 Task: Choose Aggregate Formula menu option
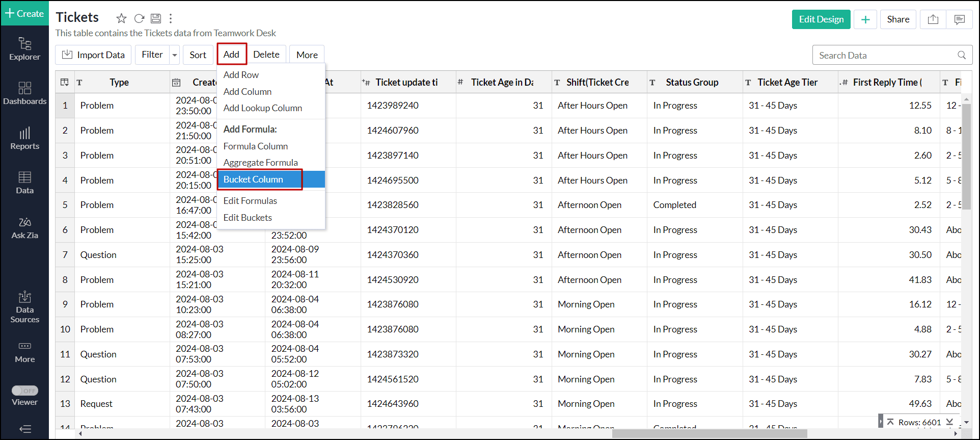260,163
